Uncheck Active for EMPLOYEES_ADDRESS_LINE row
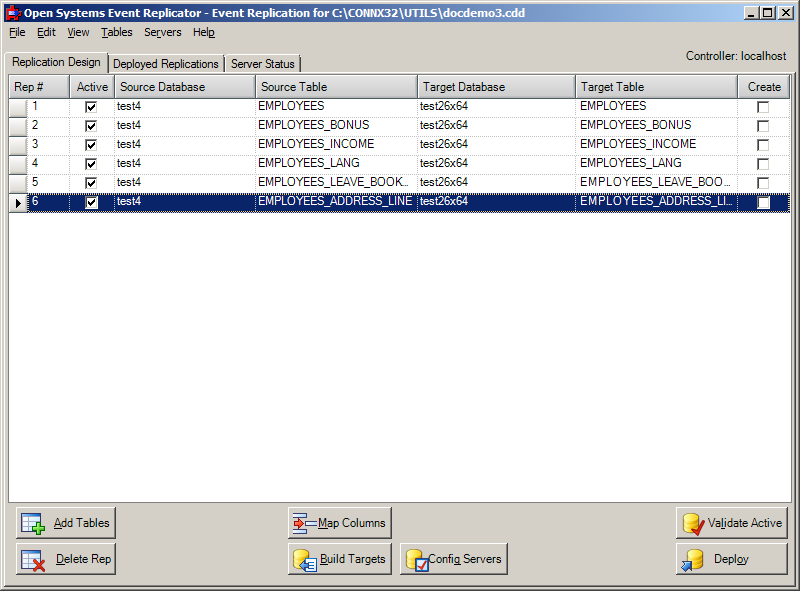Viewport: 800px width, 591px height. click(91, 202)
